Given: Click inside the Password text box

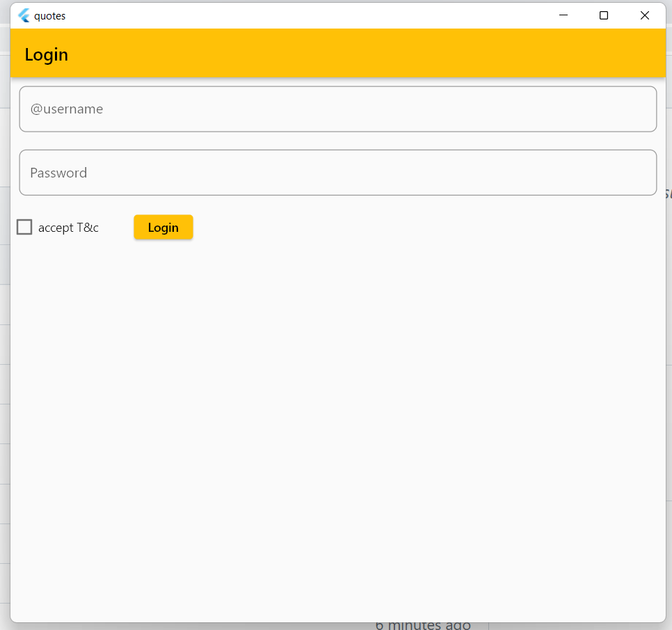Looking at the screenshot, I should pos(337,172).
